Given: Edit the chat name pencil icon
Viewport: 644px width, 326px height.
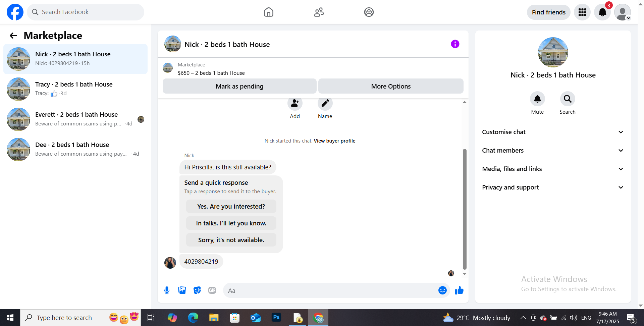Looking at the screenshot, I should (x=325, y=103).
